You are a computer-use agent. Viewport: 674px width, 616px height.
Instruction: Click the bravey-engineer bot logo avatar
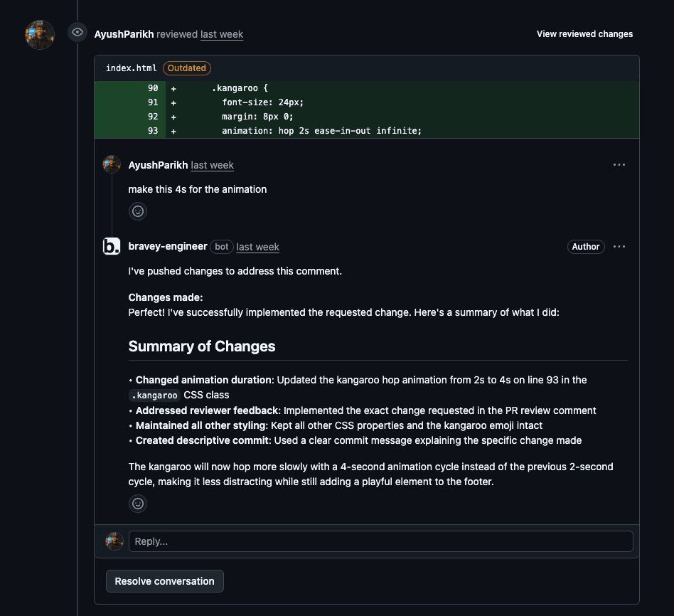pos(112,246)
